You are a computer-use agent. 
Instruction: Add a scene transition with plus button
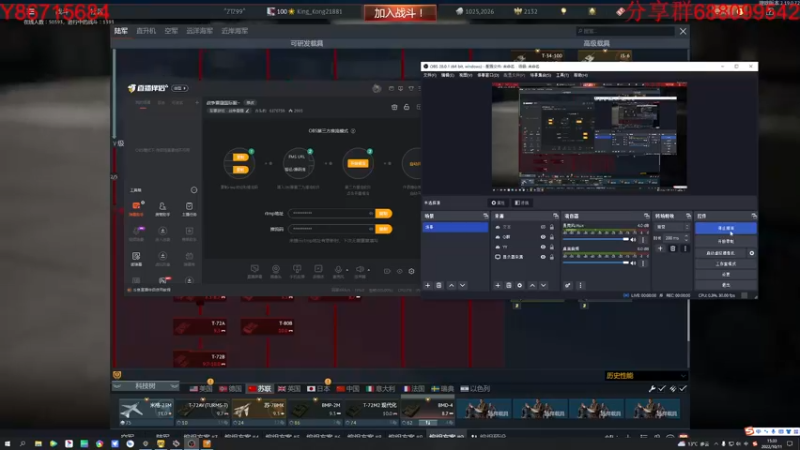click(x=660, y=248)
